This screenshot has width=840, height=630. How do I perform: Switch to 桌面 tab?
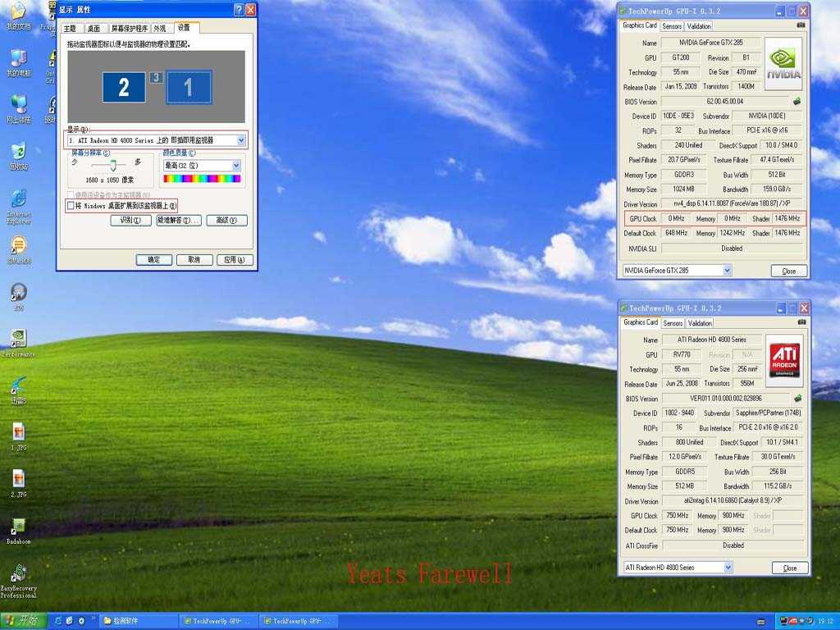point(94,29)
